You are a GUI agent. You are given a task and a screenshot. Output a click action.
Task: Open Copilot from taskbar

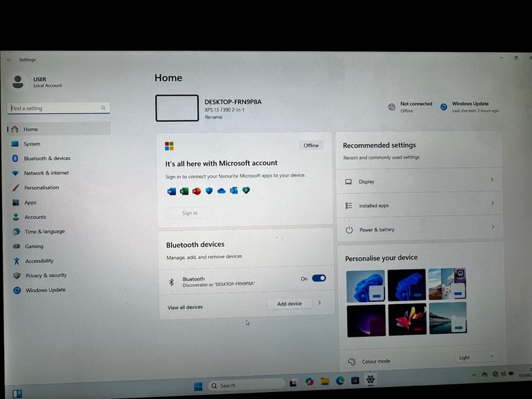click(309, 382)
